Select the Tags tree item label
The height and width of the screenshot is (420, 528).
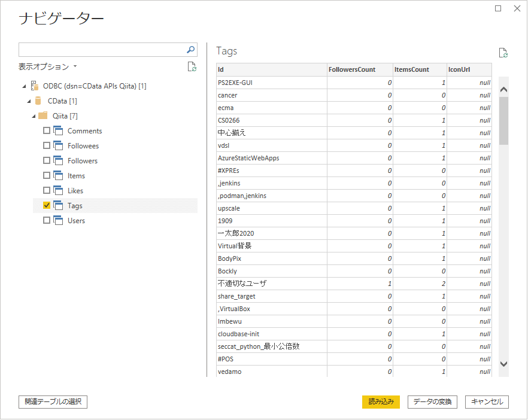pyautogui.click(x=75, y=206)
